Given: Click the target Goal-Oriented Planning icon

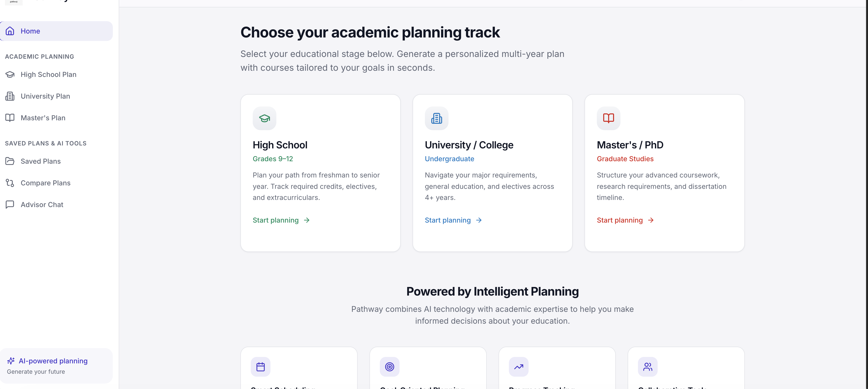Looking at the screenshot, I should (x=389, y=367).
